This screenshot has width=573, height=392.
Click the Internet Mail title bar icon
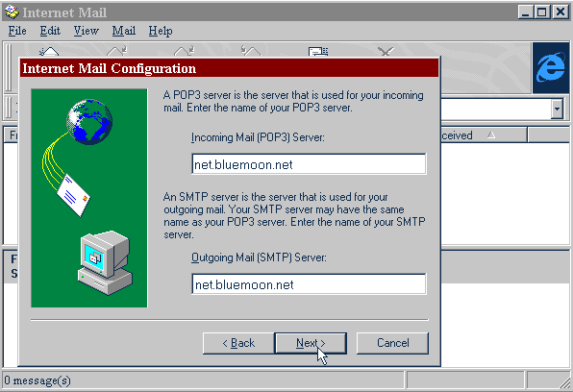coord(12,12)
